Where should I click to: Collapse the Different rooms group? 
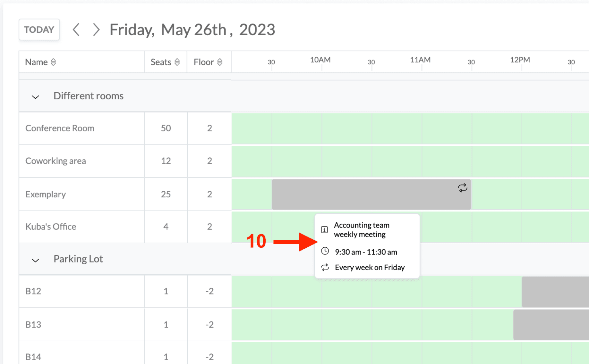coord(36,97)
